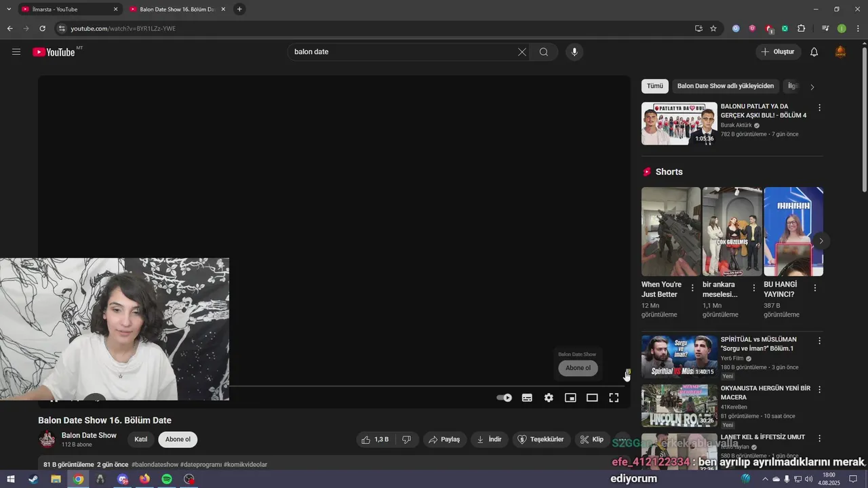Click the Teşekkürler thanks button
Image resolution: width=868 pixels, height=488 pixels.
(x=541, y=439)
